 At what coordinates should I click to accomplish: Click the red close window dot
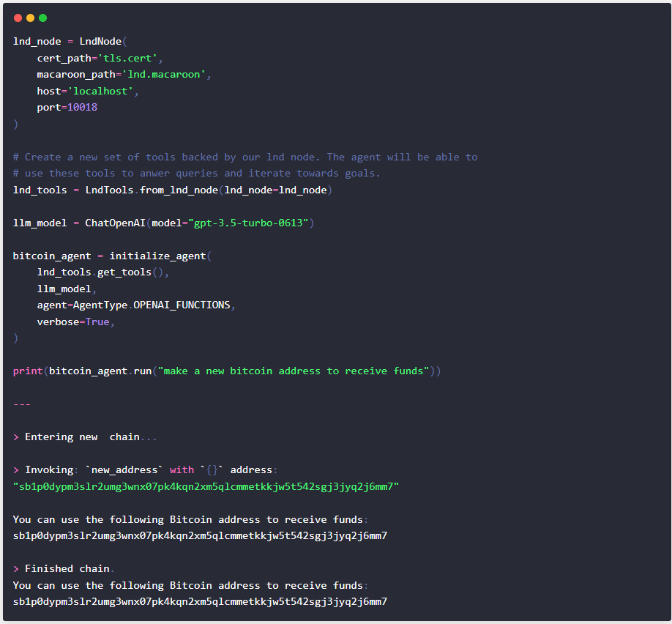coord(18,18)
